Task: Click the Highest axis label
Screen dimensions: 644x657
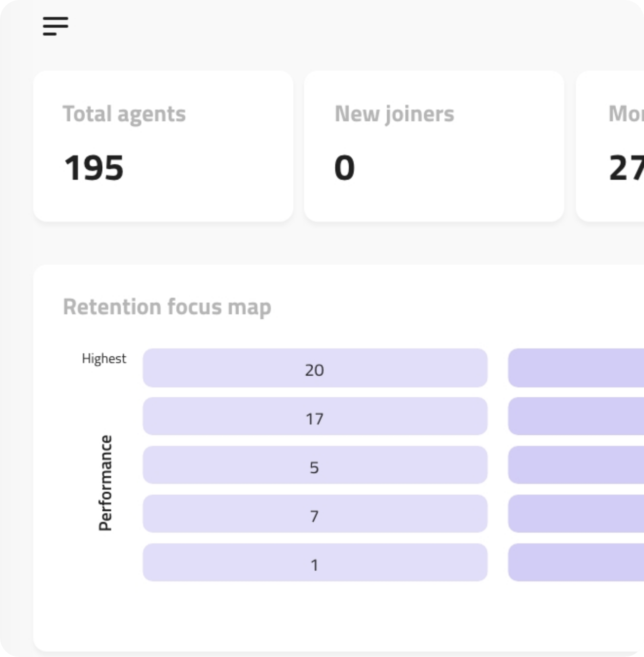Action: [104, 359]
